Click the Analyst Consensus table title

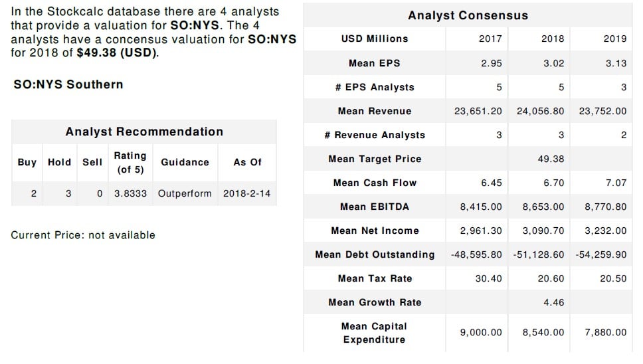point(468,15)
